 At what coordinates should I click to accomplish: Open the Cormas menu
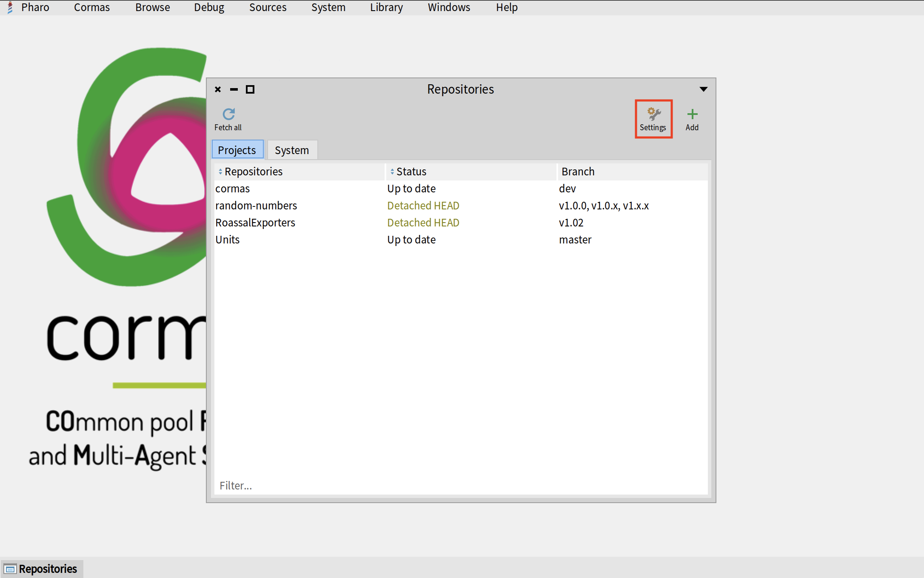pos(91,7)
